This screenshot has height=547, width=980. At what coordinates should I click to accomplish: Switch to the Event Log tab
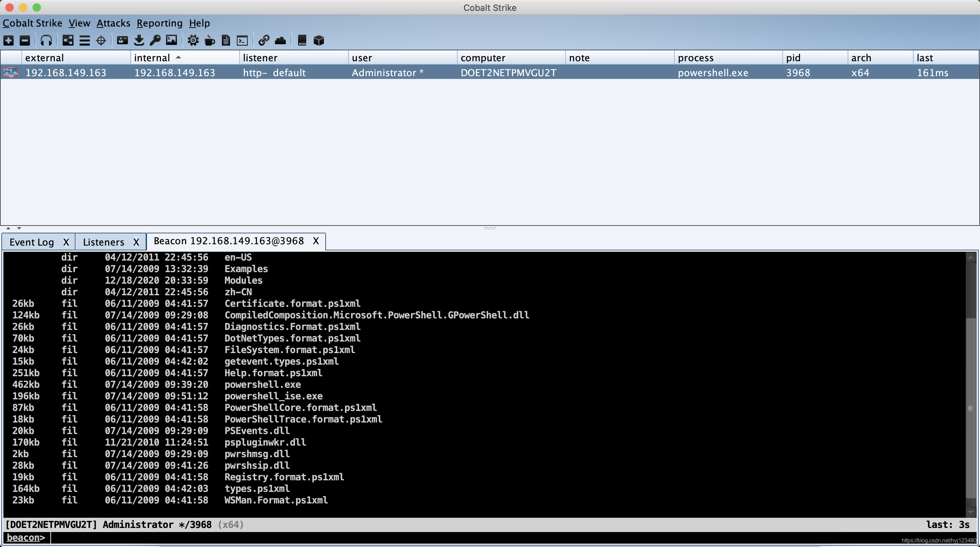click(x=32, y=242)
